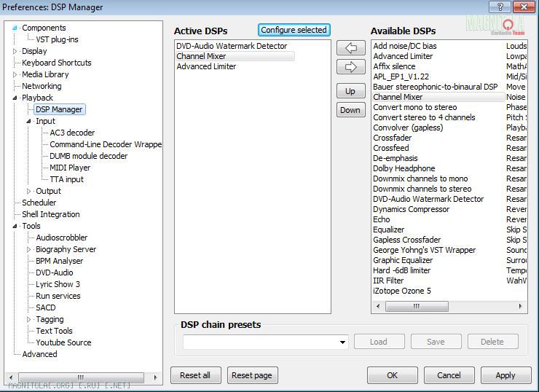Open Advanced preferences page

[39, 355]
